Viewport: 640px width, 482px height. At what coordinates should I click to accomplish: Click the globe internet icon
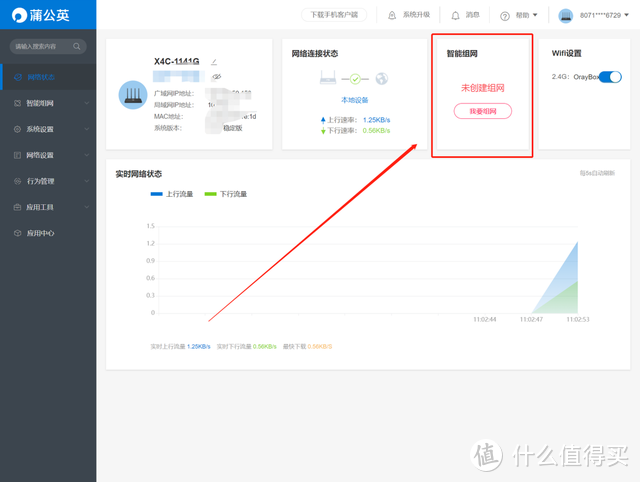coord(382,78)
